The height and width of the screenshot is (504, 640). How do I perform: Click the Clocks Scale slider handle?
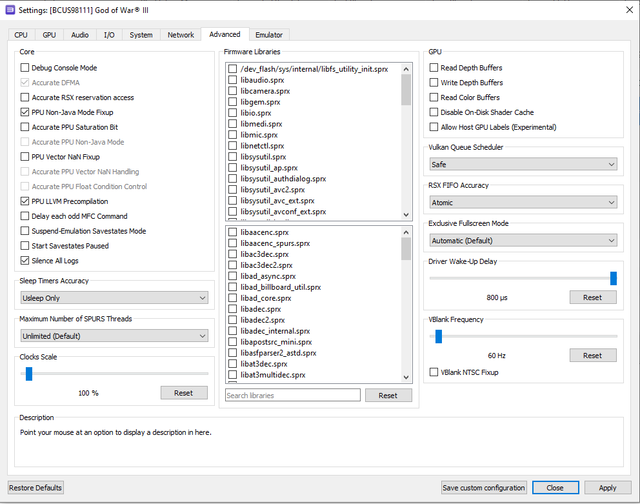click(29, 373)
